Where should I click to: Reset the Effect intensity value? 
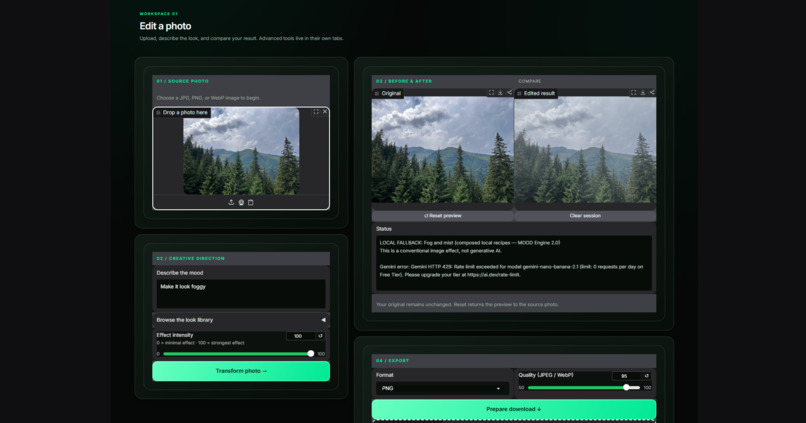point(320,336)
